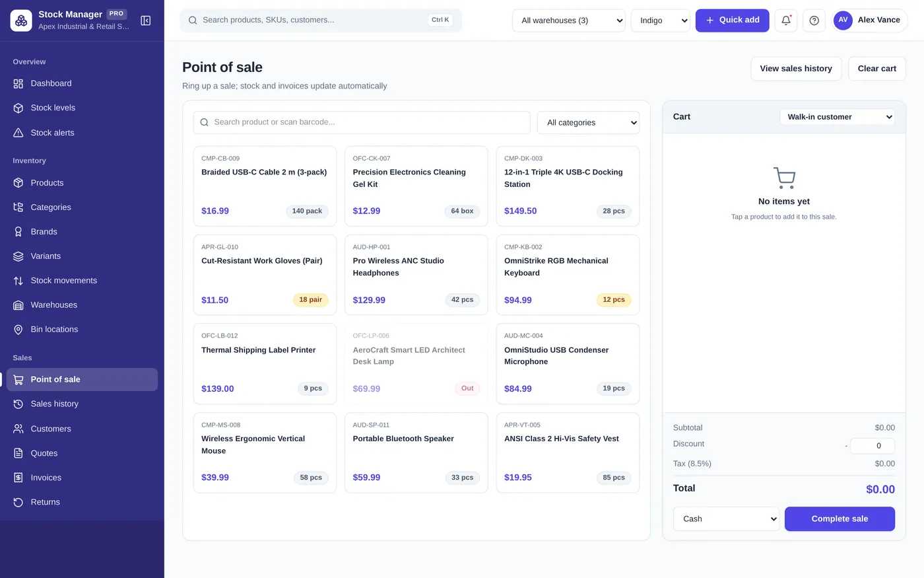Click out-of-stock AeroCraft Desk Lamp card
This screenshot has height=578, width=924.
[416, 364]
